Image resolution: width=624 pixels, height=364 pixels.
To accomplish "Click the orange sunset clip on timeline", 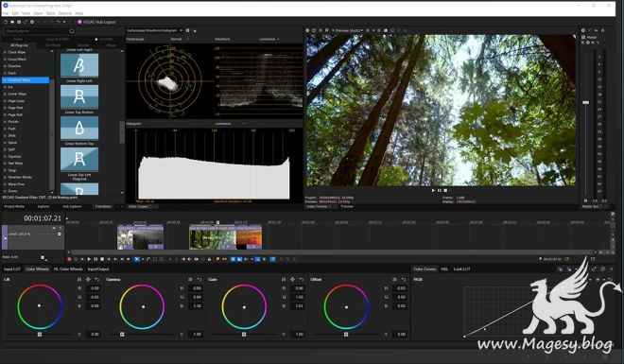I will [x=249, y=237].
